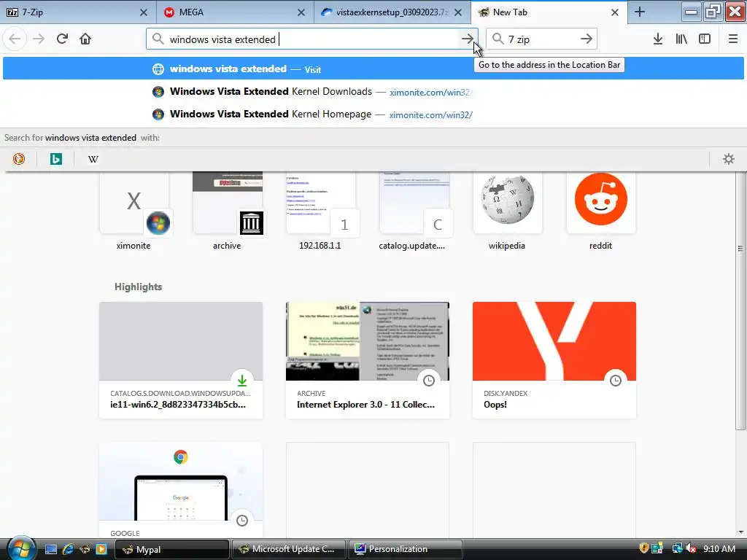747x560 pixels.
Task: Toggle the sidebar view
Action: 705,39
